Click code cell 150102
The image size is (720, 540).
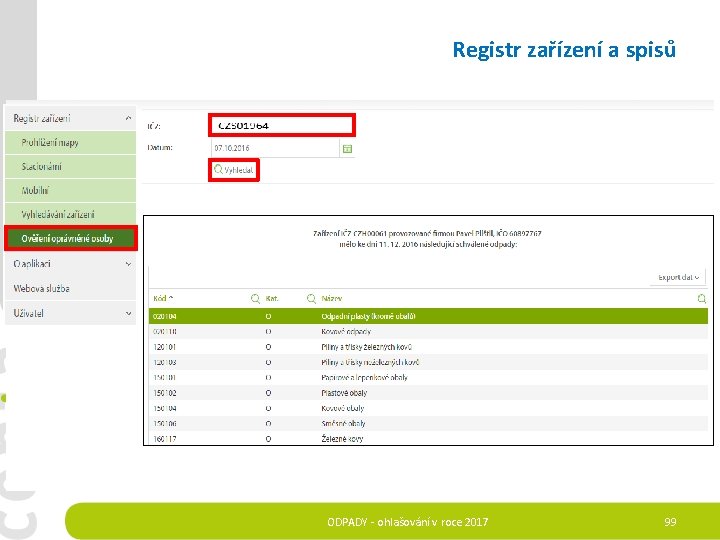(164, 393)
